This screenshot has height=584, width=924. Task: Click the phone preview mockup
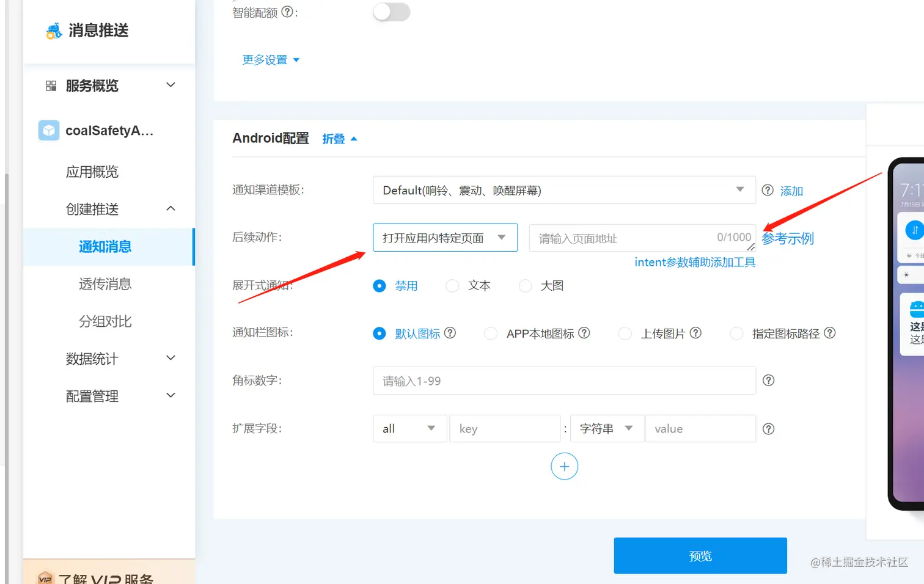[x=906, y=334]
